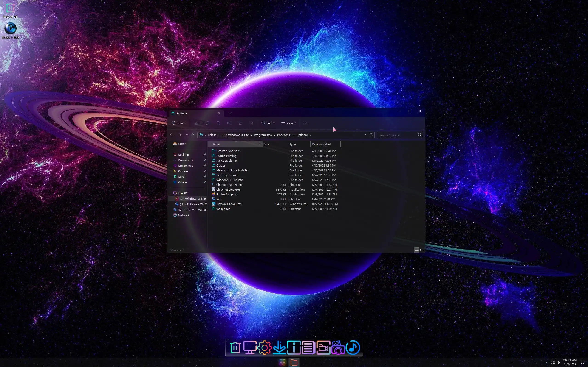Image resolution: width=588 pixels, height=367 pixels.
Task: Click the search magnifier icon in Explorer
Action: (420, 135)
